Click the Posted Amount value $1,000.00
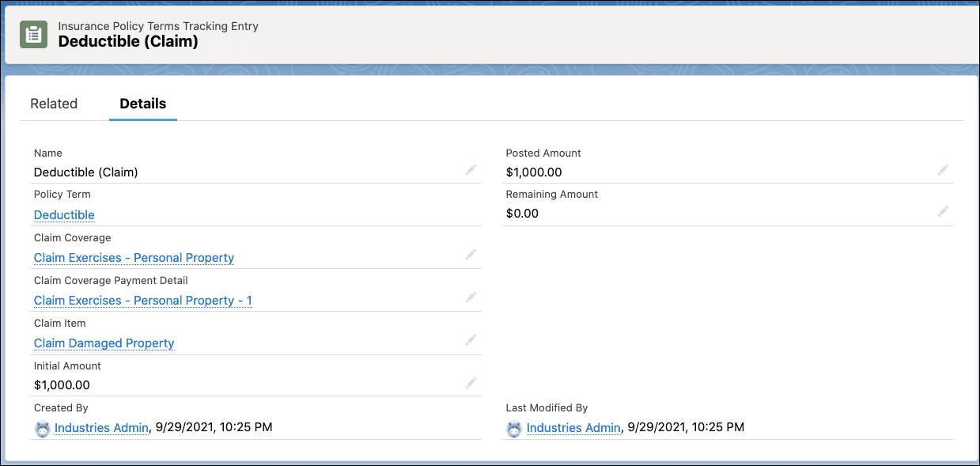The height and width of the screenshot is (466, 980). pyautogui.click(x=532, y=172)
